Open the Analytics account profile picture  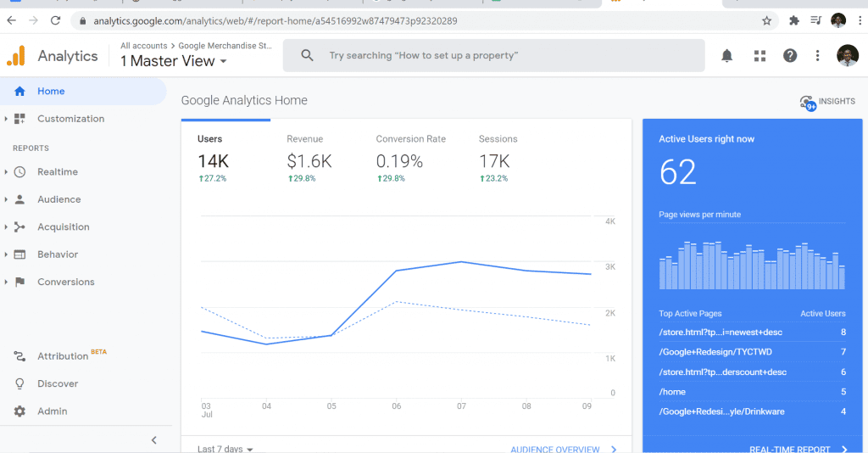coord(848,55)
